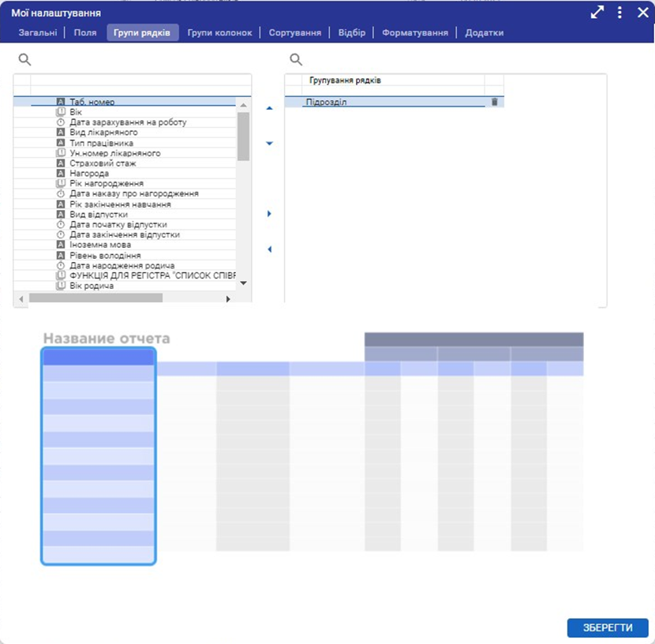The image size is (655, 644).
Task: Switch to the Загальні tab
Action: click(x=38, y=32)
